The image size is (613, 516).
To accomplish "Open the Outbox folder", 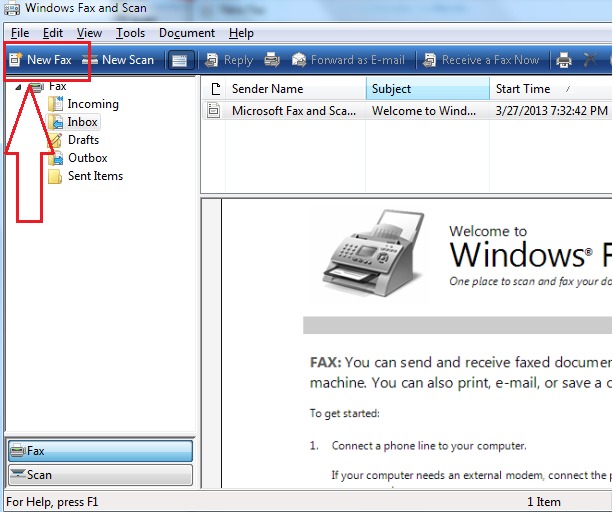I will pyautogui.click(x=88, y=158).
